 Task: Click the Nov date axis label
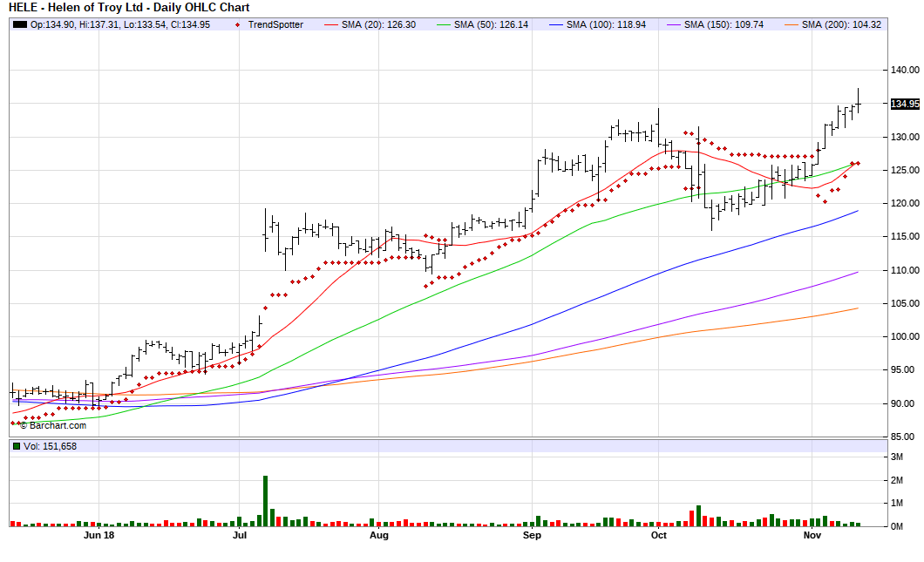coord(812,535)
